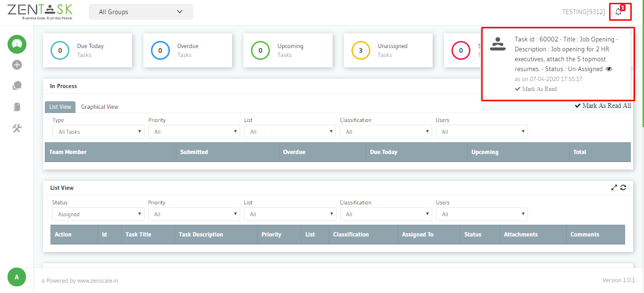This screenshot has height=293, width=644.
Task: Click the Version 1.0.1 footer text
Action: 619,280
